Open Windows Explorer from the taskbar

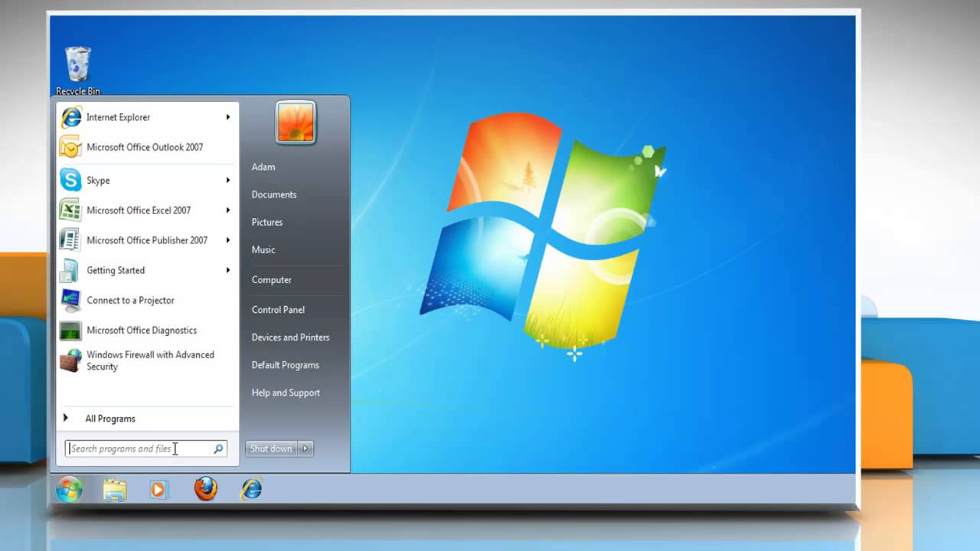pyautogui.click(x=114, y=489)
